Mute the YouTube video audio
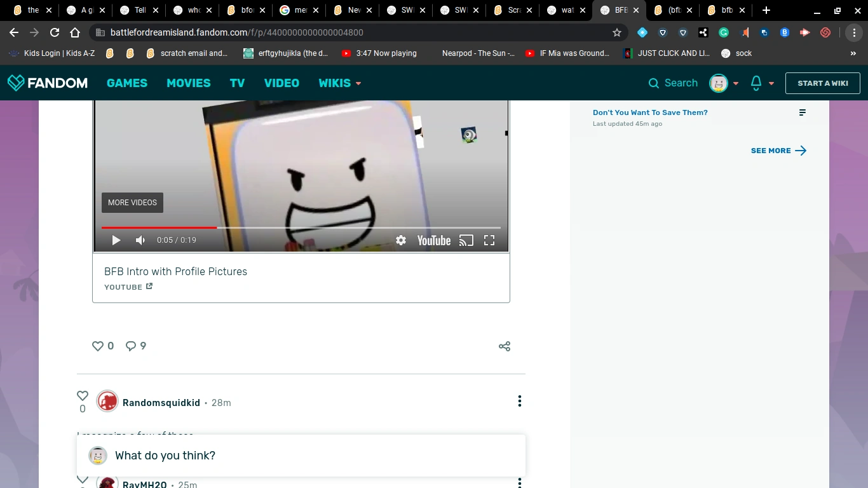Image resolution: width=868 pixels, height=488 pixels. coord(140,240)
